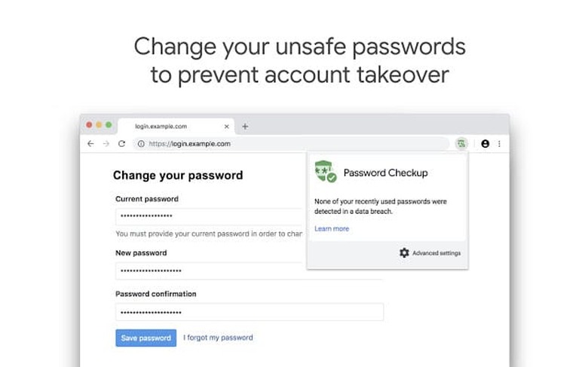The height and width of the screenshot is (367, 588).
Task: Select the login.example.com tab
Action: [162, 126]
